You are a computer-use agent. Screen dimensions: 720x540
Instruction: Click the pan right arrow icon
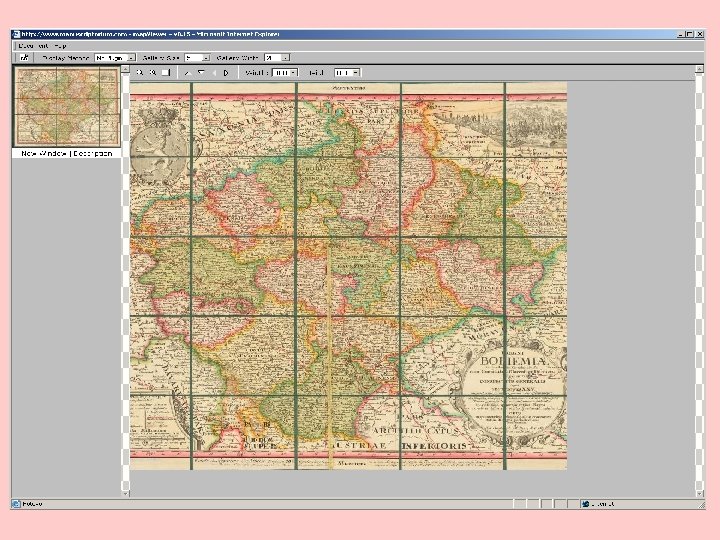point(227,73)
